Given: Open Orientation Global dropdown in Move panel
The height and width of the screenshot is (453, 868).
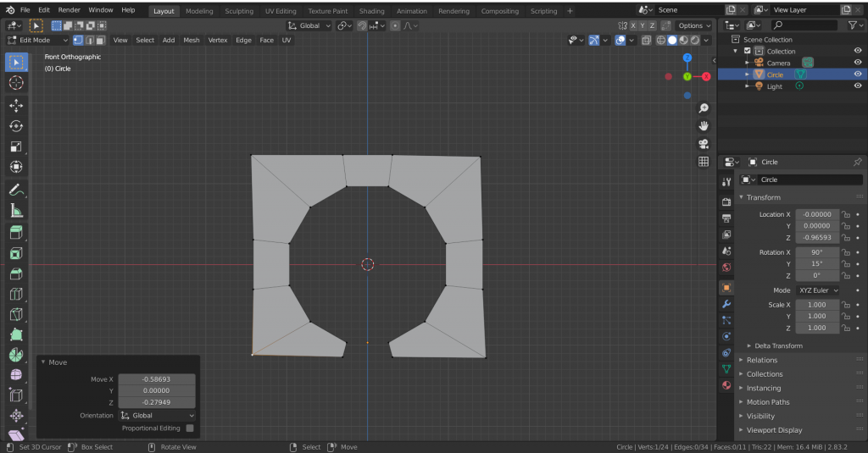Looking at the screenshot, I should (157, 416).
